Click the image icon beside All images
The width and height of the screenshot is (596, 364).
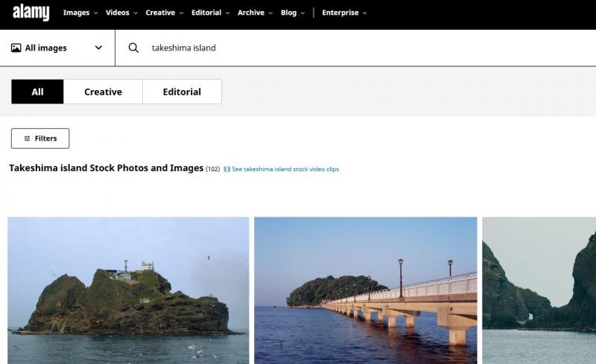(16, 48)
